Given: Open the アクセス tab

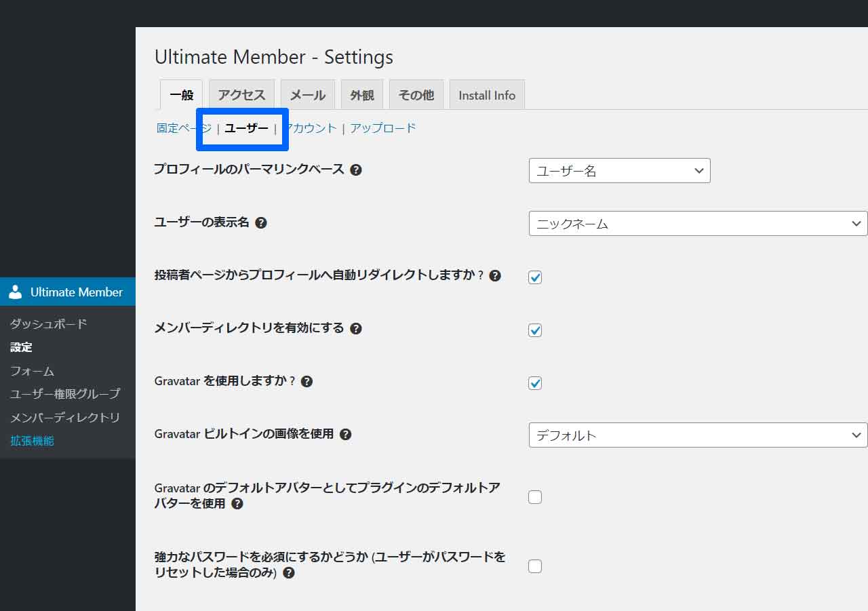Looking at the screenshot, I should point(241,95).
